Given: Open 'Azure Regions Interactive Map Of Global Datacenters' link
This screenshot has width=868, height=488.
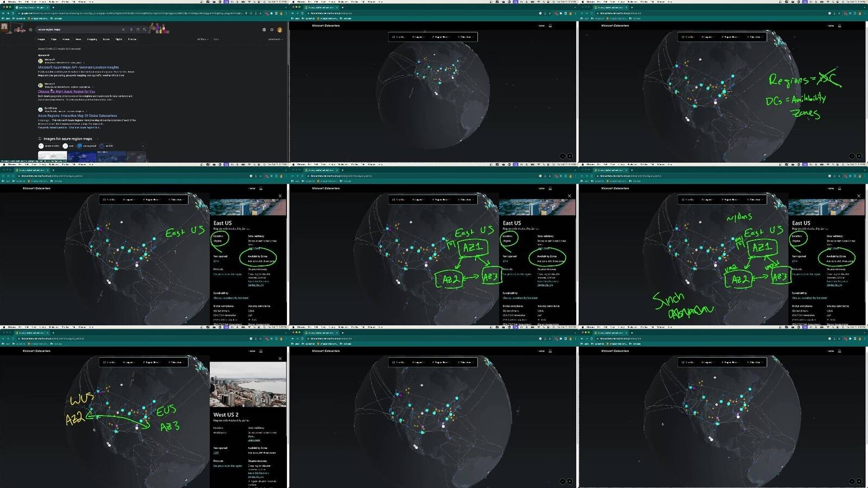Looking at the screenshot, I should [77, 116].
